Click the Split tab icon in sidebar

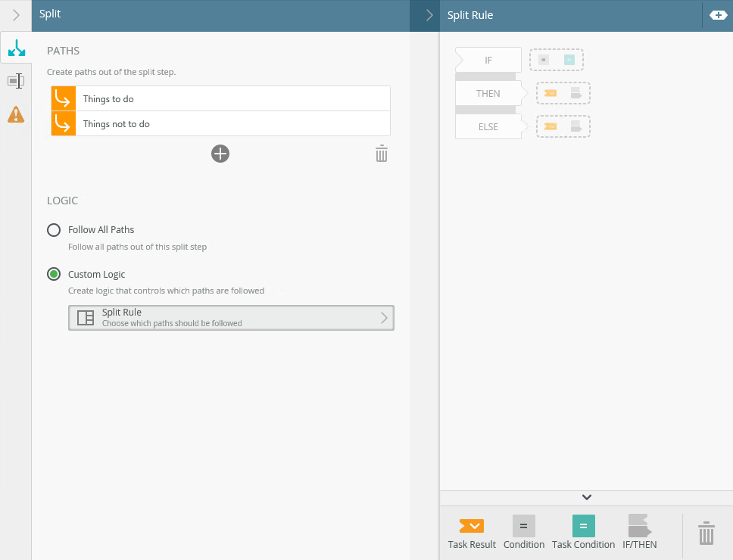pyautogui.click(x=16, y=48)
